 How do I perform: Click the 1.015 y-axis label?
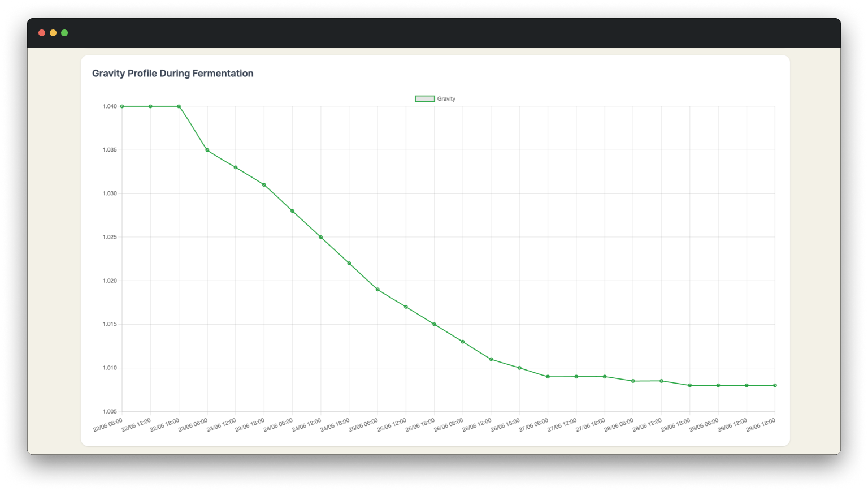coord(110,324)
